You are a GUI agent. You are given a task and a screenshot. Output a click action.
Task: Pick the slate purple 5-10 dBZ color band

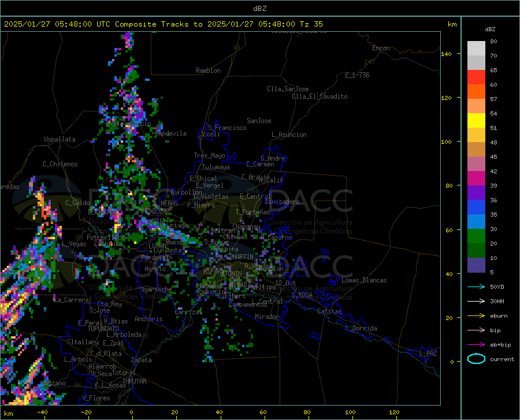(476, 265)
